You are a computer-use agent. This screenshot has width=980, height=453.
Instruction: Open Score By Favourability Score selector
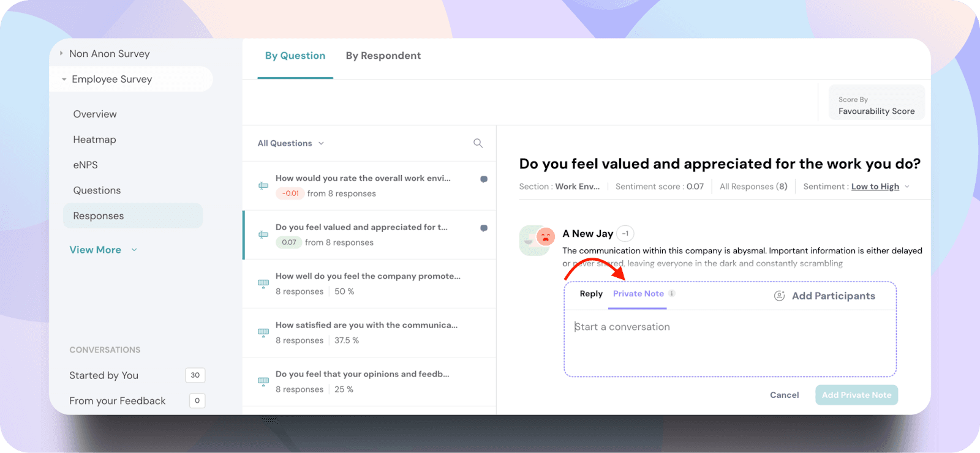pos(876,105)
